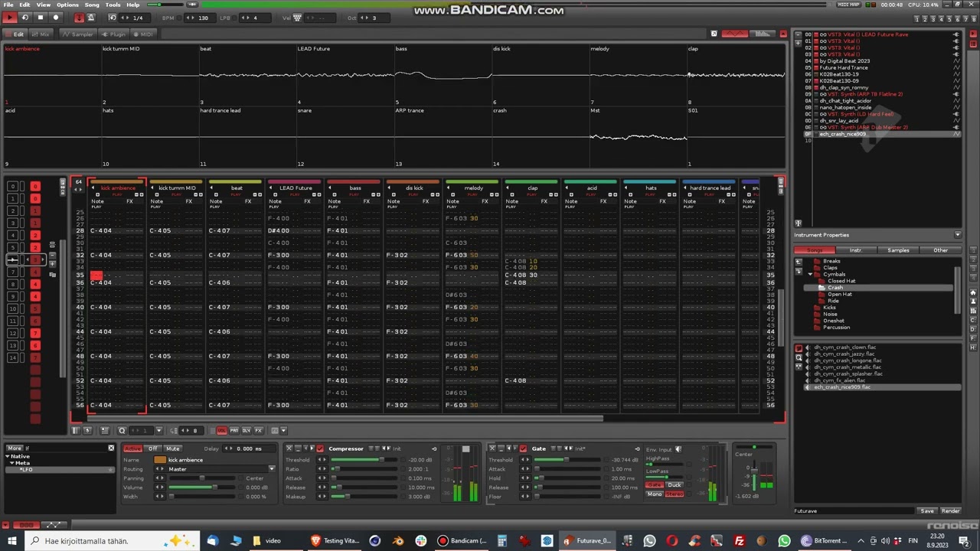Collapse the Cymbals folder
980x551 pixels.
pos(810,274)
